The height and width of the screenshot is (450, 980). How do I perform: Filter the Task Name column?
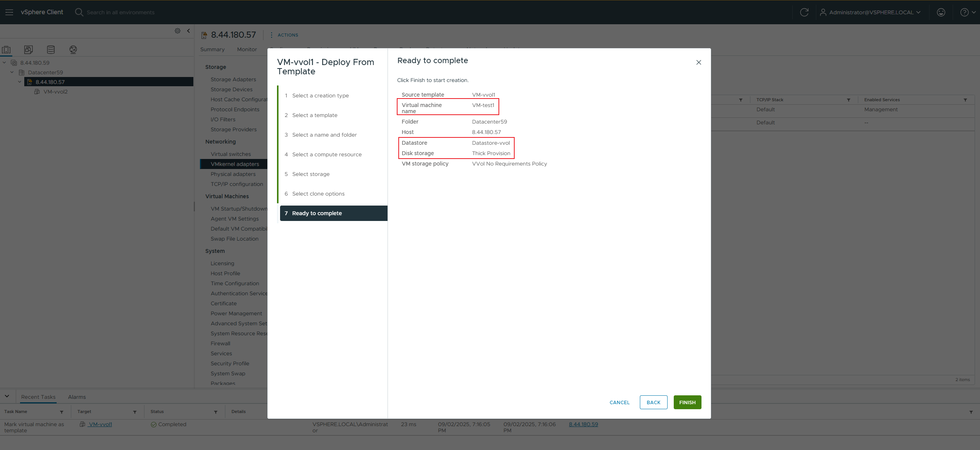point(62,412)
